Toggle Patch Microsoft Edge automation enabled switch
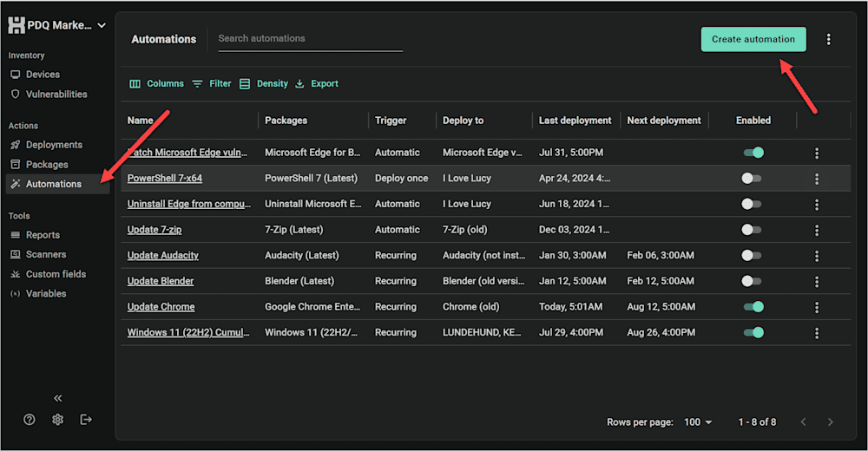Viewport: 868px width, 451px height. pos(753,152)
